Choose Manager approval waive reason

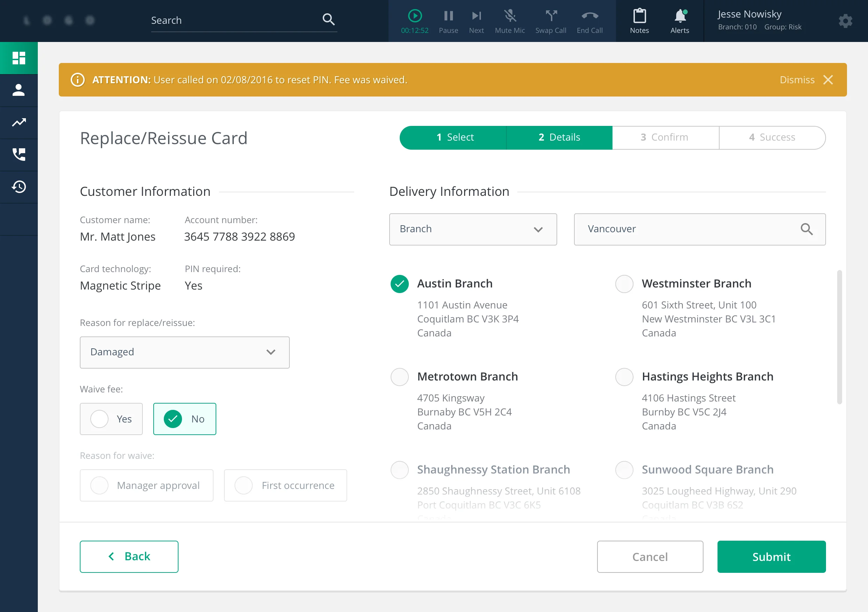pos(146,485)
